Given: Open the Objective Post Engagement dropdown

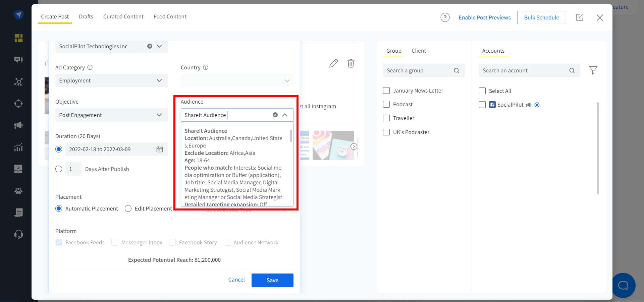Looking at the screenshot, I should tap(112, 115).
